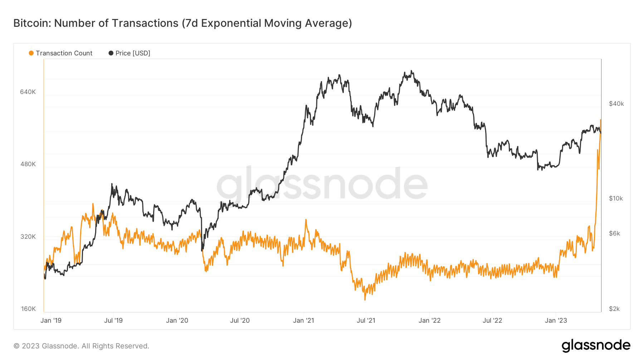Select the Jan '20 x-axis label

177,321
